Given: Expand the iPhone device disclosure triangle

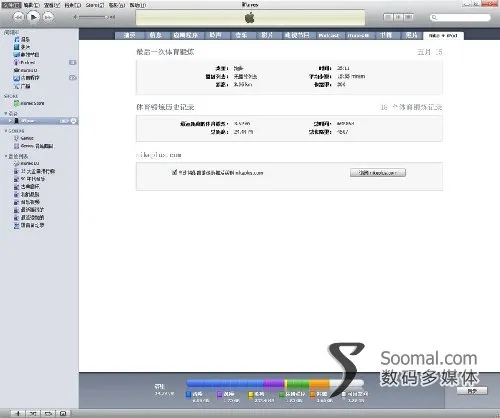Looking at the screenshot, I should point(10,121).
